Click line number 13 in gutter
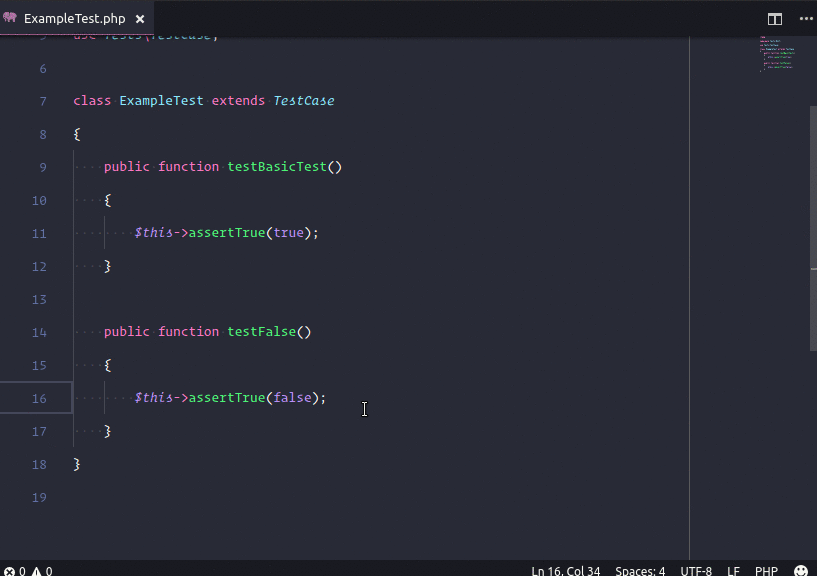Viewport: 817px width, 576px height. tap(39, 300)
